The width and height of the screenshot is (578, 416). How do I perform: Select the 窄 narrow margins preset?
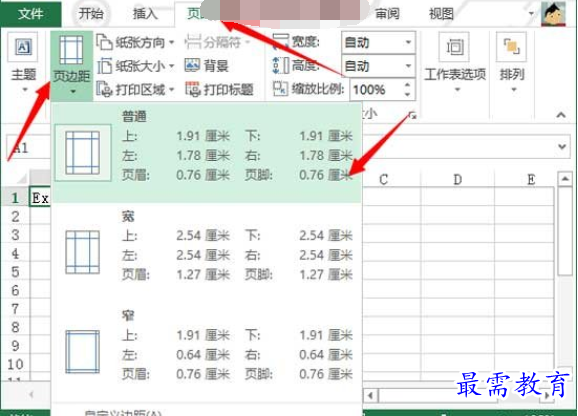click(206, 352)
